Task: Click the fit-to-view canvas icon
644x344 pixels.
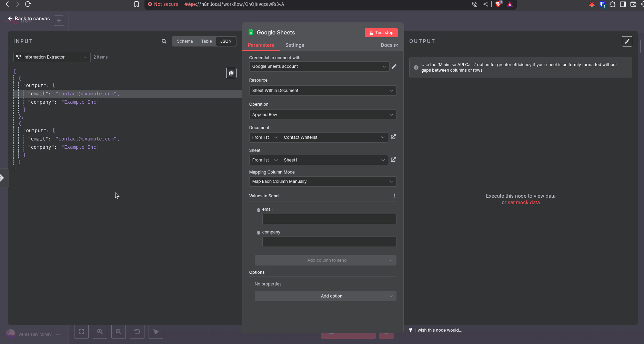Action: [81, 332]
